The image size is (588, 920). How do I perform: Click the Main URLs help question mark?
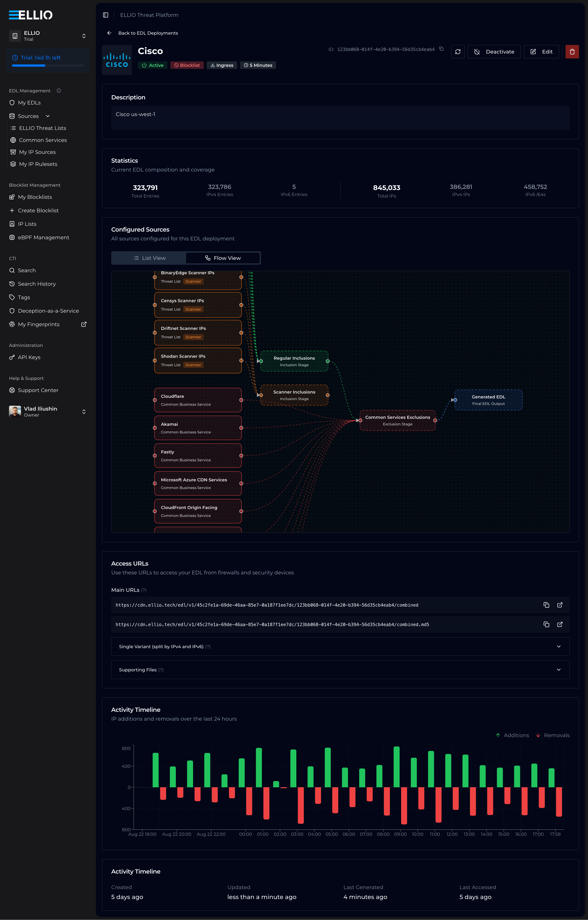click(x=144, y=590)
